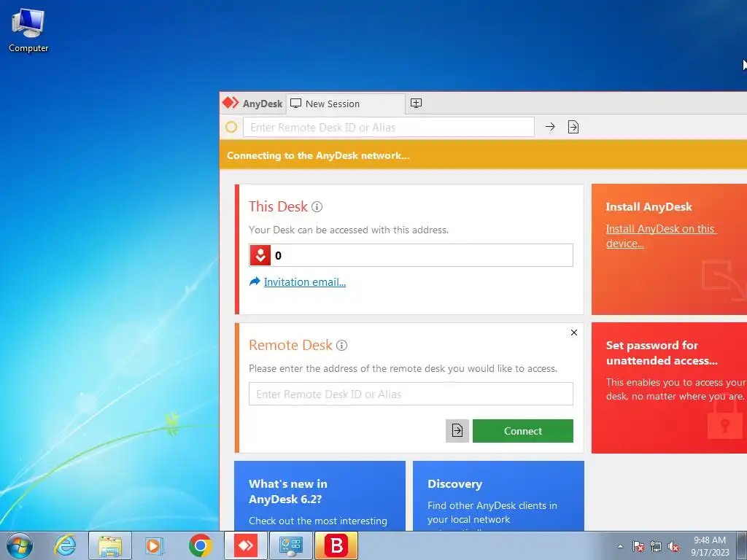Show hidden system tray icons
The width and height of the screenshot is (747, 560).
pos(620,546)
